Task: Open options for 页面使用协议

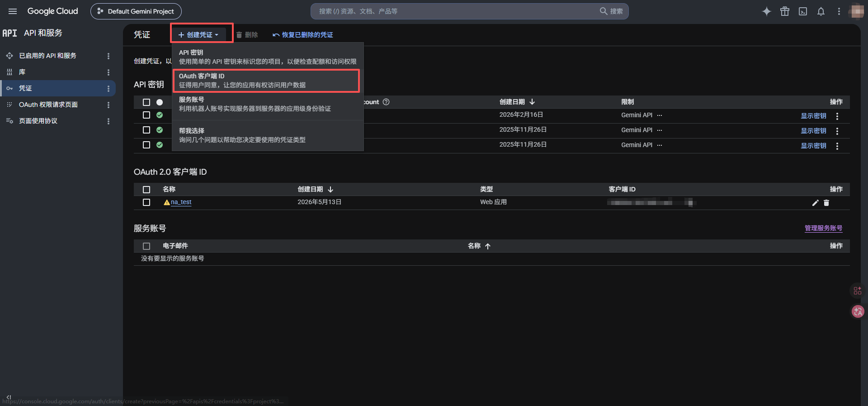Action: (108, 121)
